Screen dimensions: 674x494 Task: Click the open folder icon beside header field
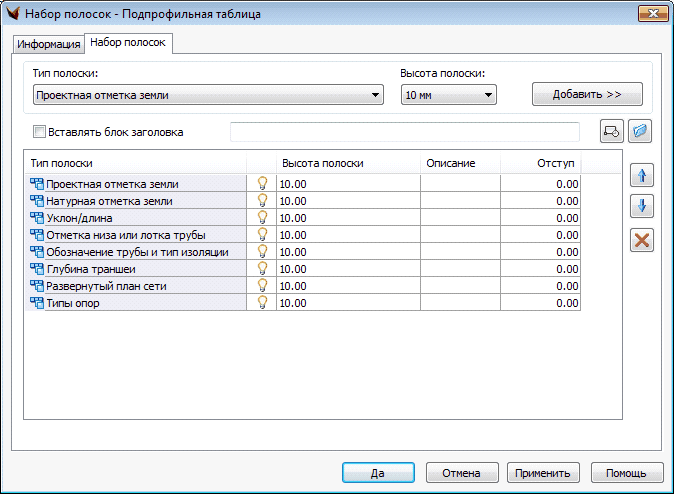pos(640,132)
